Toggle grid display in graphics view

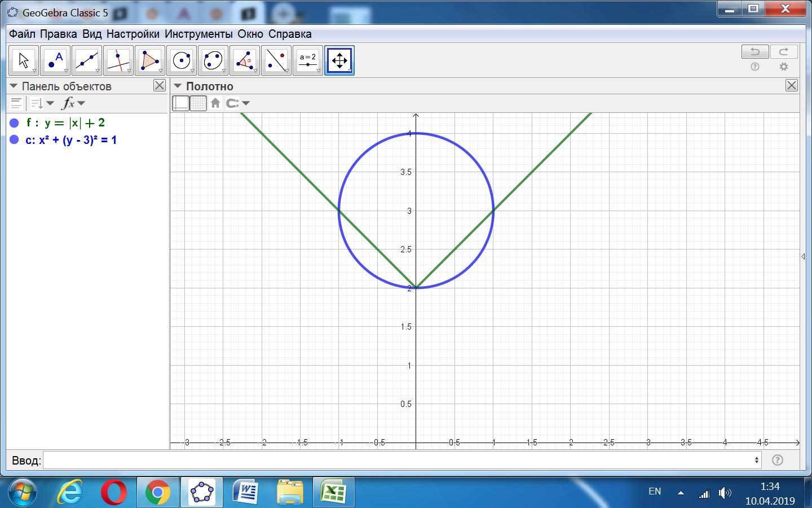(198, 103)
